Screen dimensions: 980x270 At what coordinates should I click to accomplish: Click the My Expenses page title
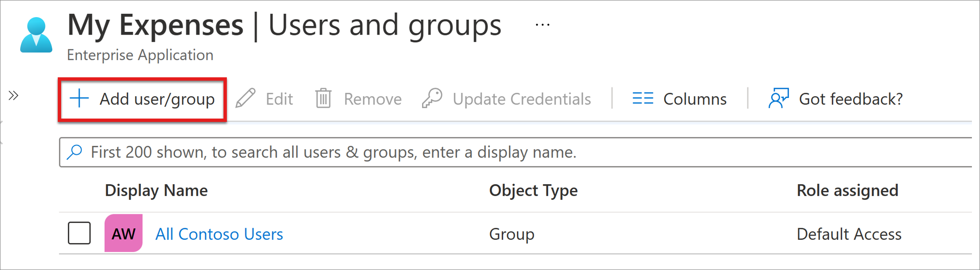point(155,25)
